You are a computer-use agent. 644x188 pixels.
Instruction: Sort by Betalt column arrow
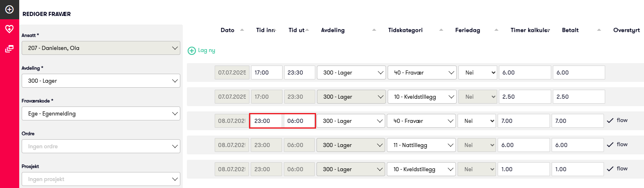599,30
